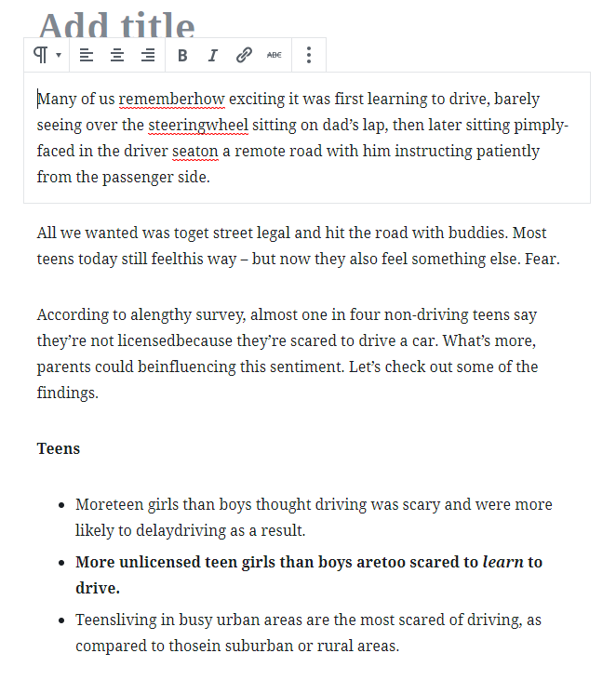Open more block options menu
This screenshot has height=680, width=616.
309,55
